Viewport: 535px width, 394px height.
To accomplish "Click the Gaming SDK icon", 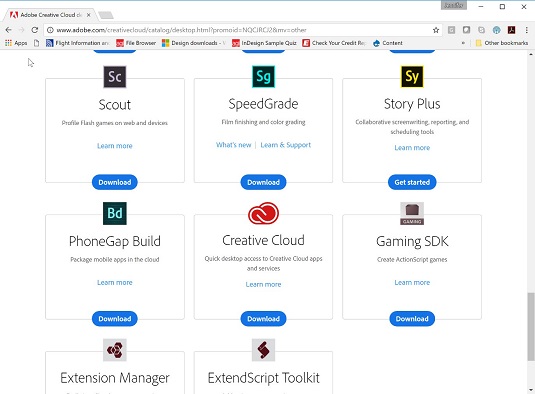I will click(x=412, y=213).
